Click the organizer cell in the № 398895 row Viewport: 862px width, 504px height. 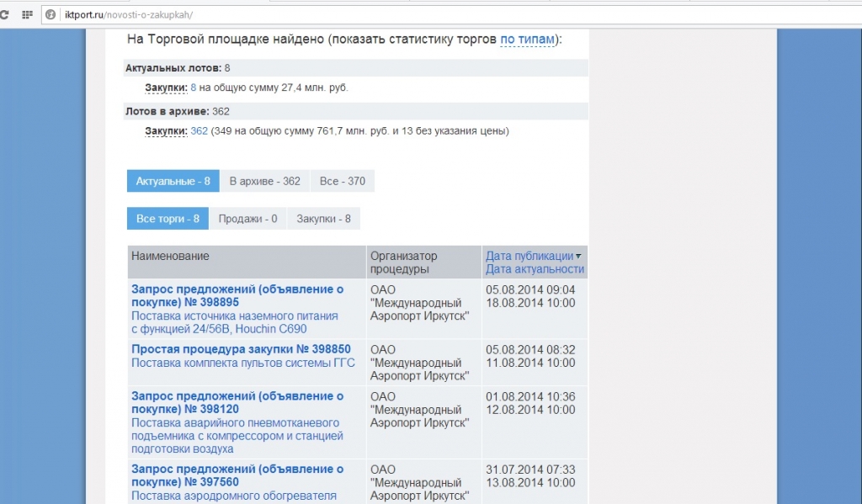pyautogui.click(x=424, y=308)
